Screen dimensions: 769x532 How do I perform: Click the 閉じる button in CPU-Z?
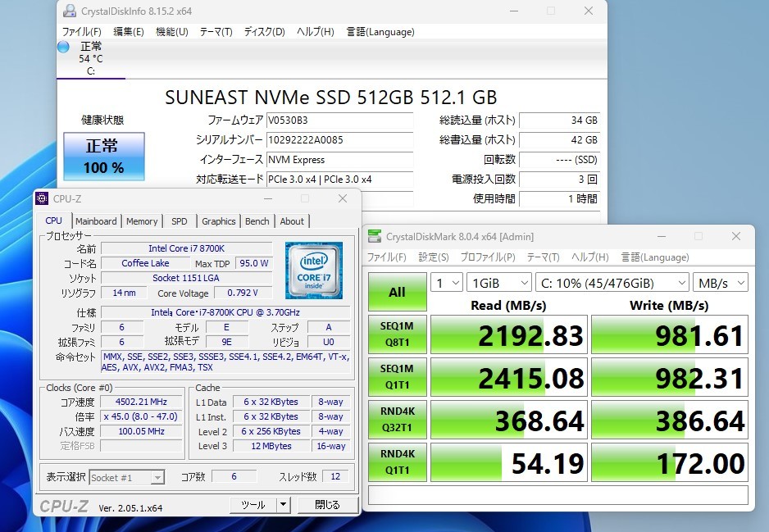(328, 505)
